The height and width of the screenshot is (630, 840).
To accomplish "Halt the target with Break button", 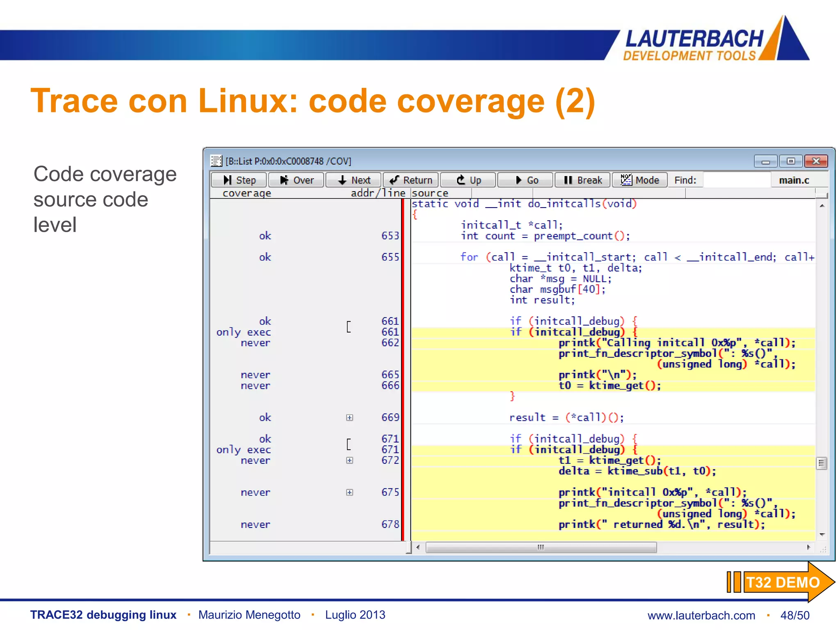I will tap(582, 180).
